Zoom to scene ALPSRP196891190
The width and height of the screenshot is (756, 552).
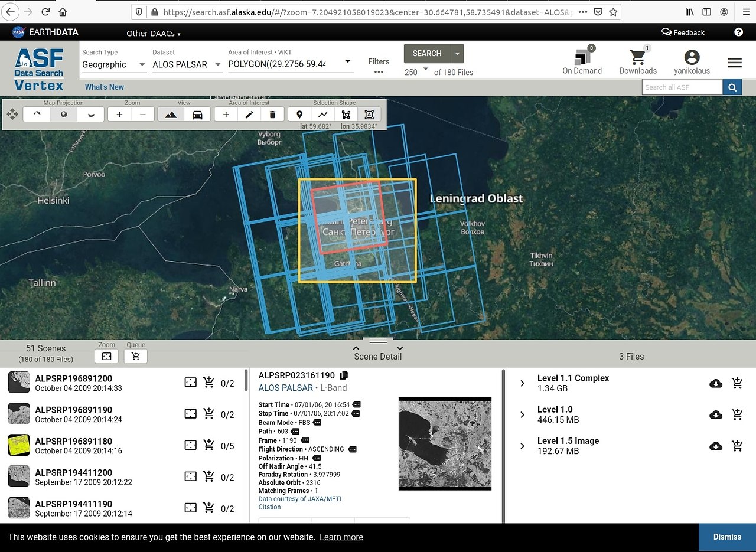tap(190, 414)
